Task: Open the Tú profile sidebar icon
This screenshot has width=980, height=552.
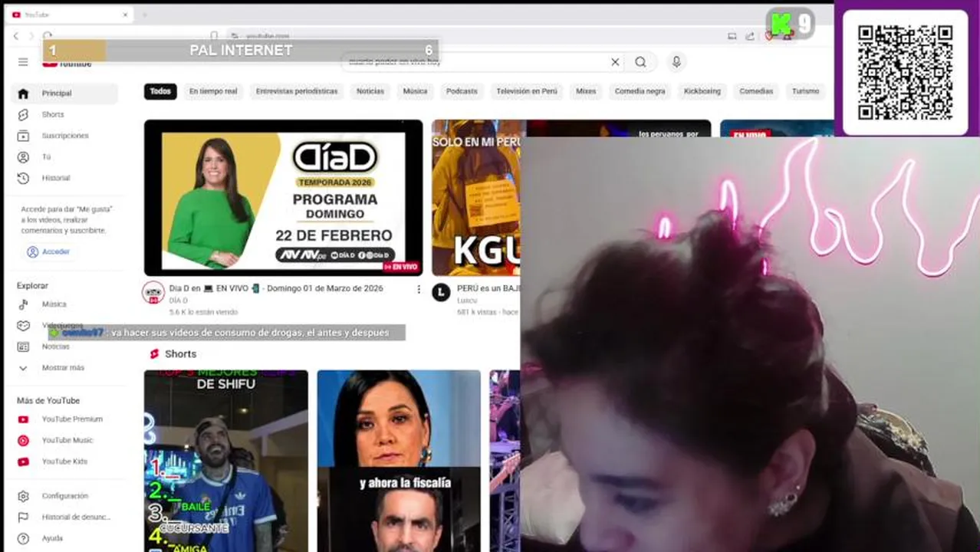Action: point(23,157)
